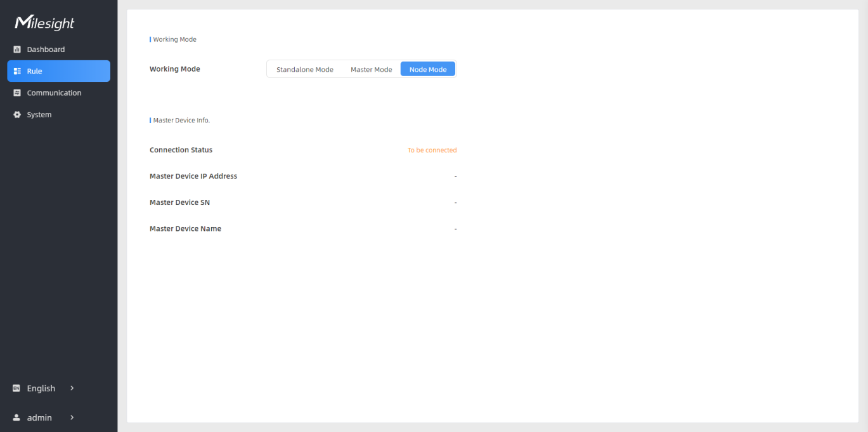Click the Dashboard chart icon

(17, 49)
